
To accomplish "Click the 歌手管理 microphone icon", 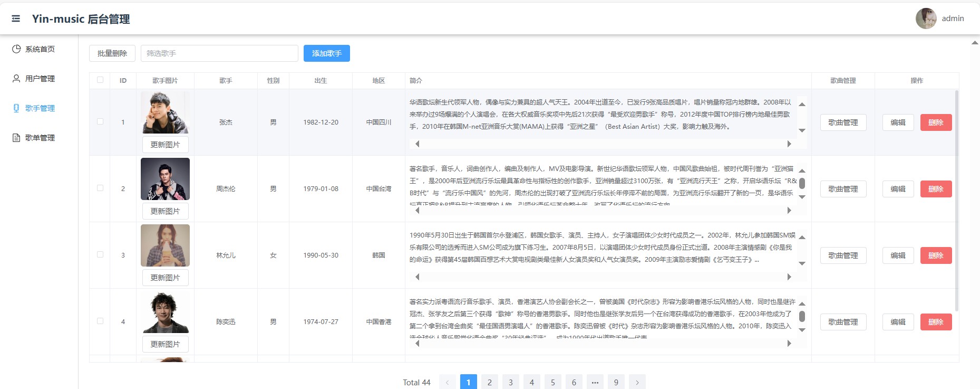I will tap(16, 108).
